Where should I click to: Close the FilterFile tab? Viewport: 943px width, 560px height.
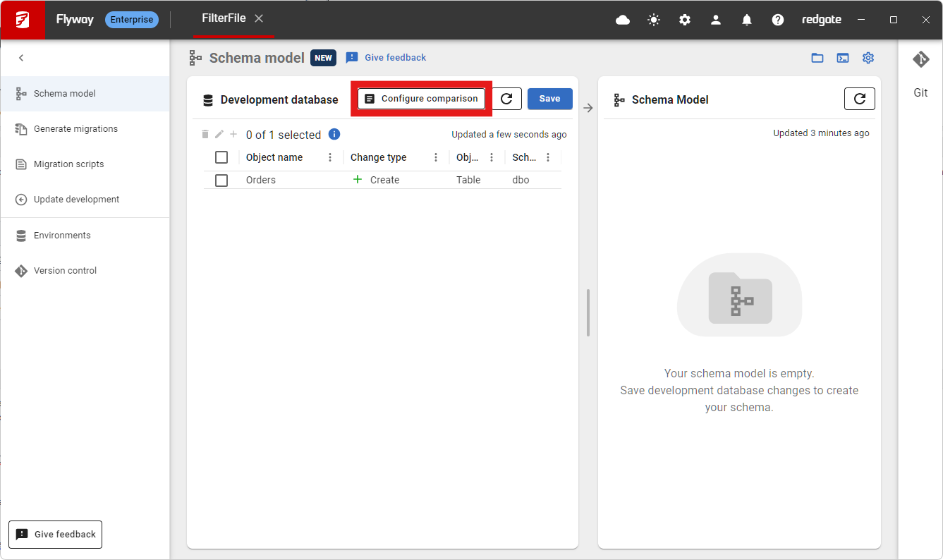point(259,18)
